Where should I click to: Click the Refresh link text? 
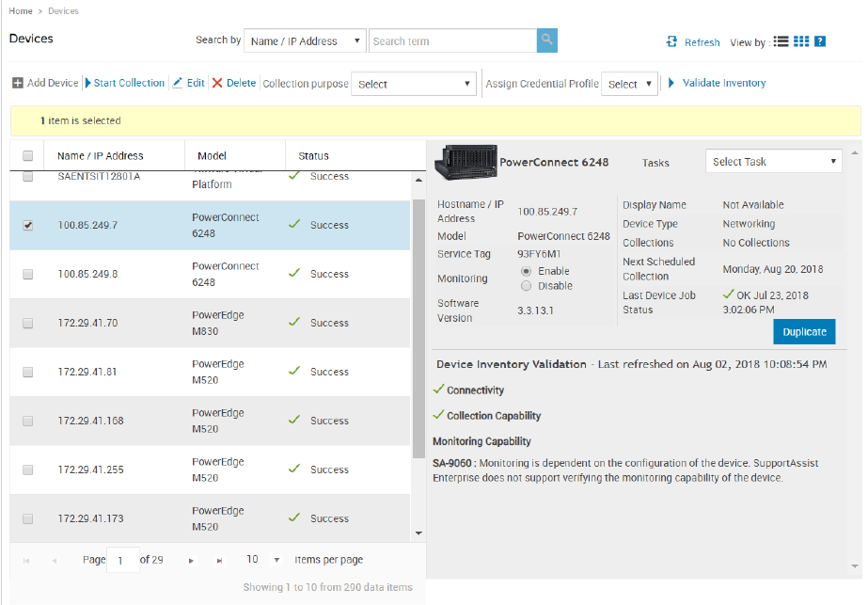[702, 42]
